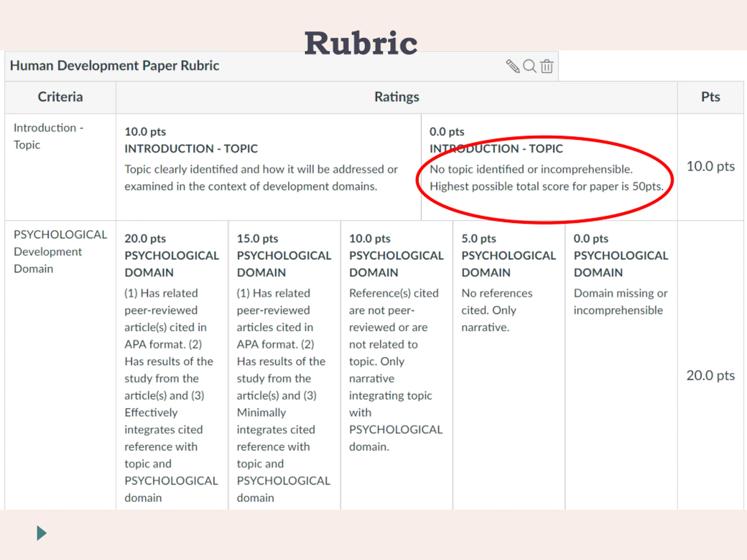Choose the 0.0 pts Introduction - Topic rating
Viewport: 747px width, 560px height.
[549, 167]
